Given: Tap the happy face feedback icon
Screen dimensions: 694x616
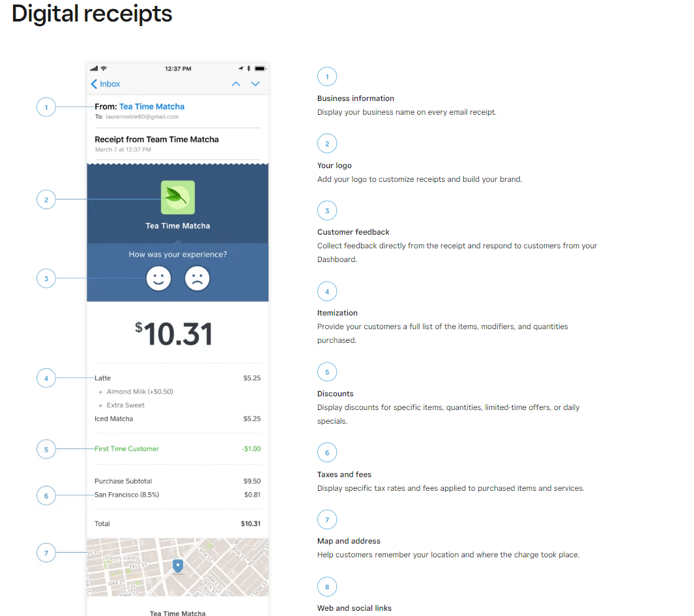Looking at the screenshot, I should [x=158, y=278].
